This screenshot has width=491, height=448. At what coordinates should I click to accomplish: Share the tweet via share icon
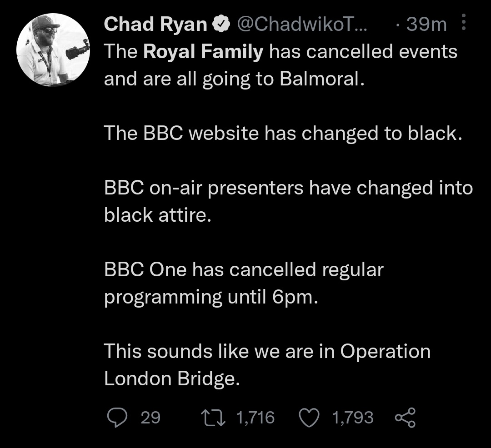405,418
